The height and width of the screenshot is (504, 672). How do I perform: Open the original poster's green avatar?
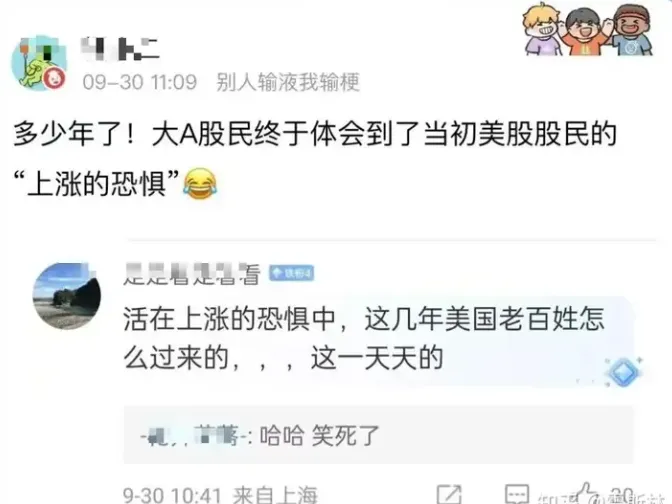[x=39, y=63]
